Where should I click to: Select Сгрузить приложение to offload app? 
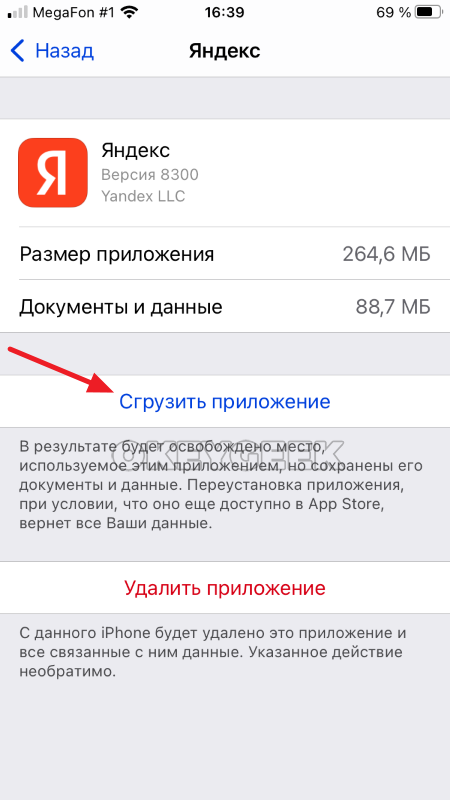click(225, 402)
